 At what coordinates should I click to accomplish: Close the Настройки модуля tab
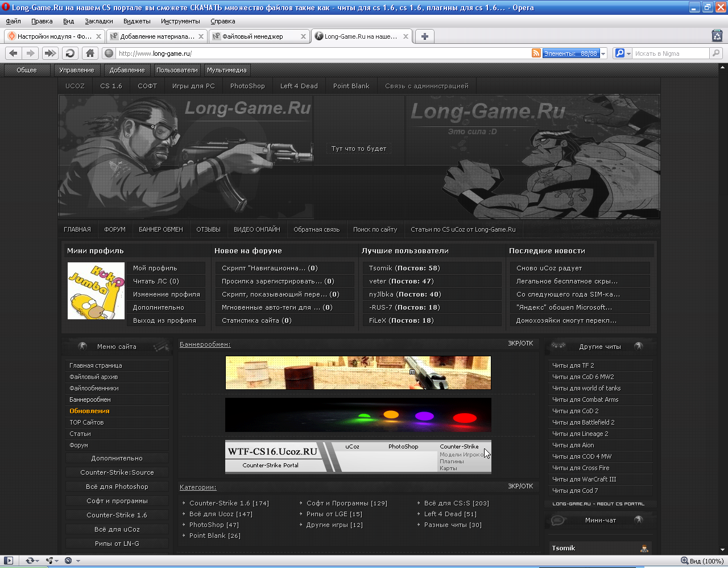[98, 36]
